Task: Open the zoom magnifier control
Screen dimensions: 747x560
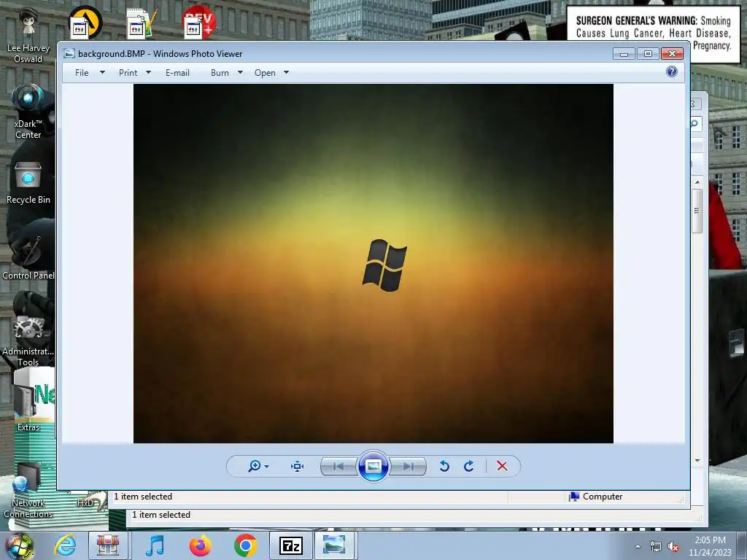Action: [255, 466]
